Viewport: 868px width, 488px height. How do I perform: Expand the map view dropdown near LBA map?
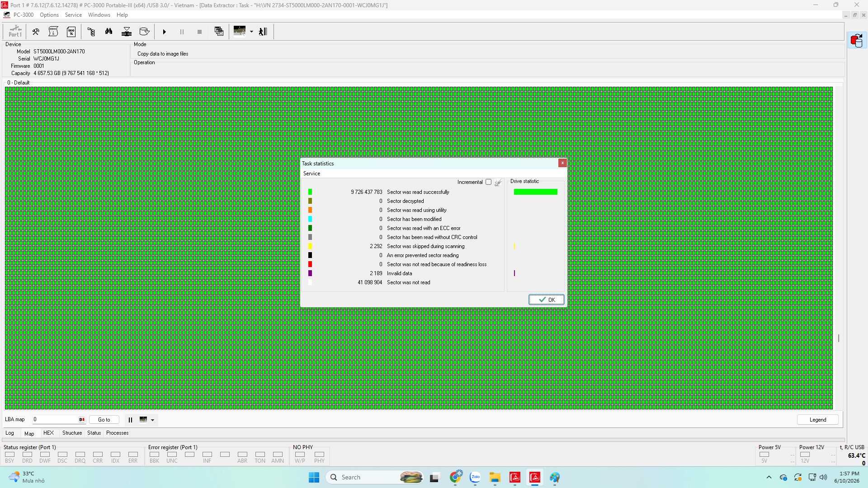pyautogui.click(x=152, y=420)
